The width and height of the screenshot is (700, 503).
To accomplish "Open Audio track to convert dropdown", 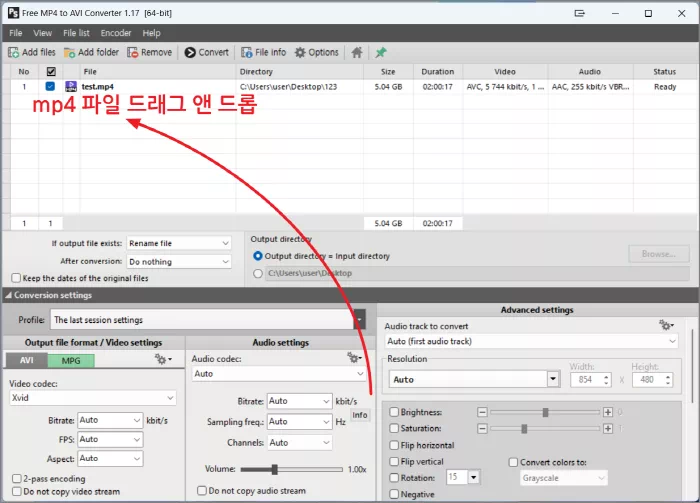I will coord(531,341).
